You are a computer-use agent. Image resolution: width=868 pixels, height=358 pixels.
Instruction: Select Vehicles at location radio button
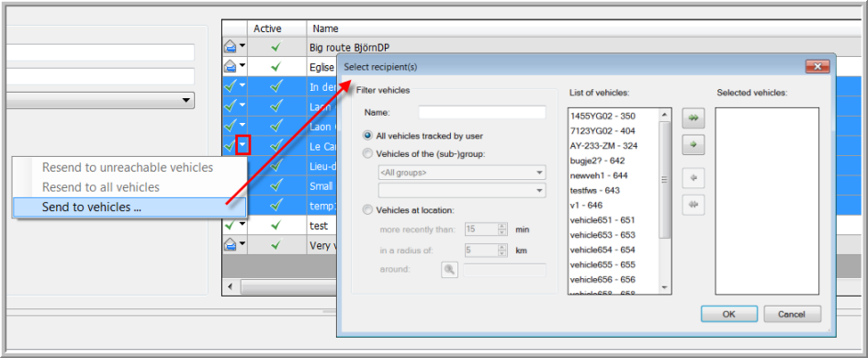click(368, 209)
